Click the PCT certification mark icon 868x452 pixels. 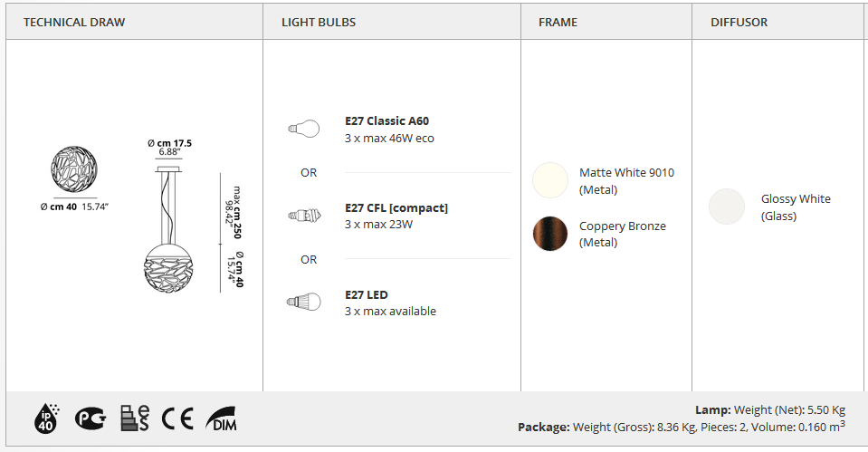point(90,418)
